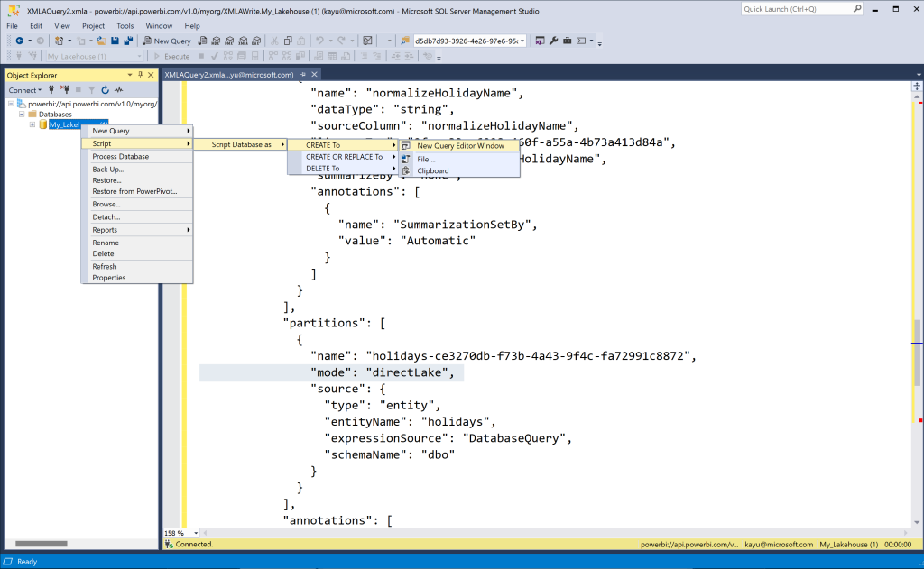
Task: Click the Connect Object Explorer plug icon
Action: [51, 89]
